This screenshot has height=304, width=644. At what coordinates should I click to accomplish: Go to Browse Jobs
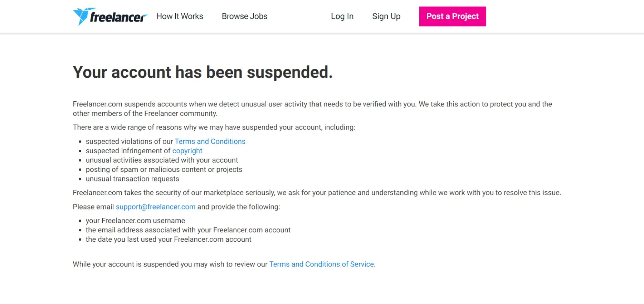[x=244, y=16]
